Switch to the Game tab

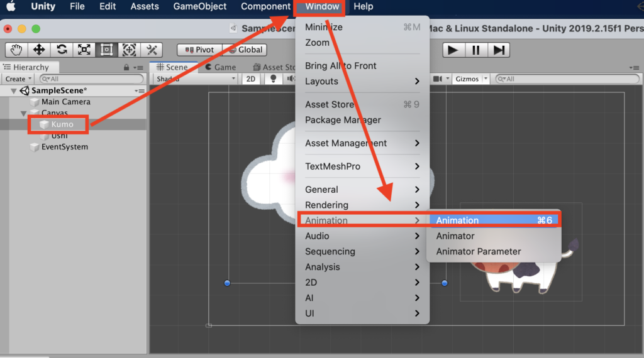point(221,67)
